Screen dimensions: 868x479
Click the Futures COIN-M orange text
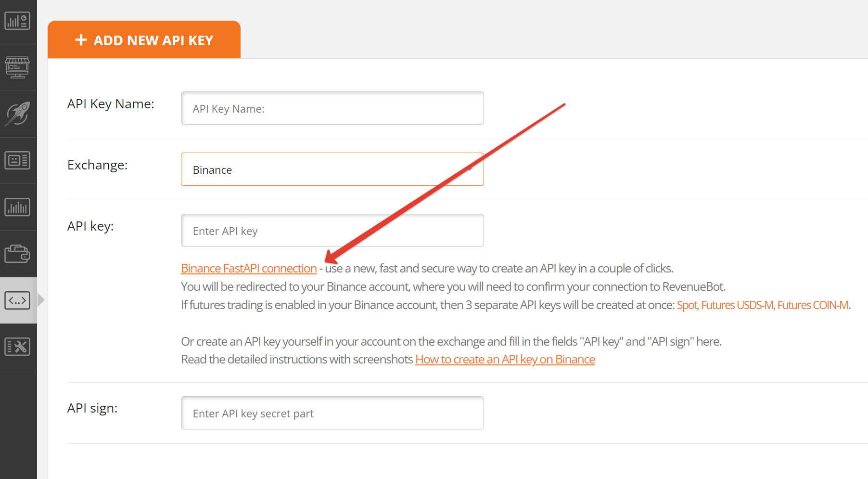point(813,305)
